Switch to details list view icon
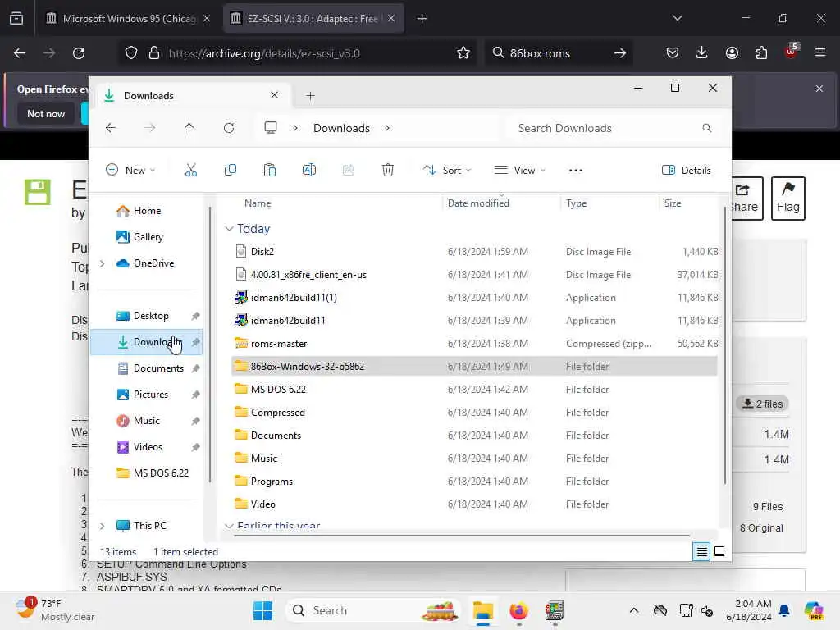 (x=702, y=551)
